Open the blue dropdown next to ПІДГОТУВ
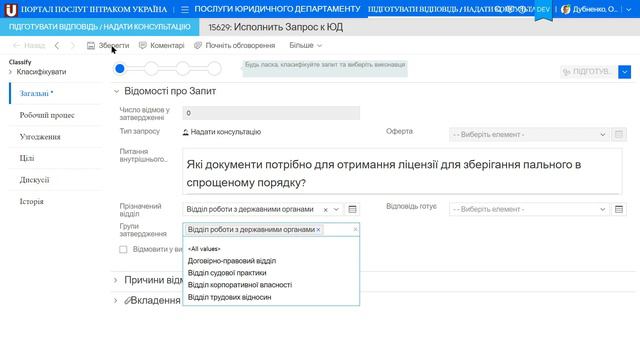Screen dimensions: 640x360 (624, 72)
